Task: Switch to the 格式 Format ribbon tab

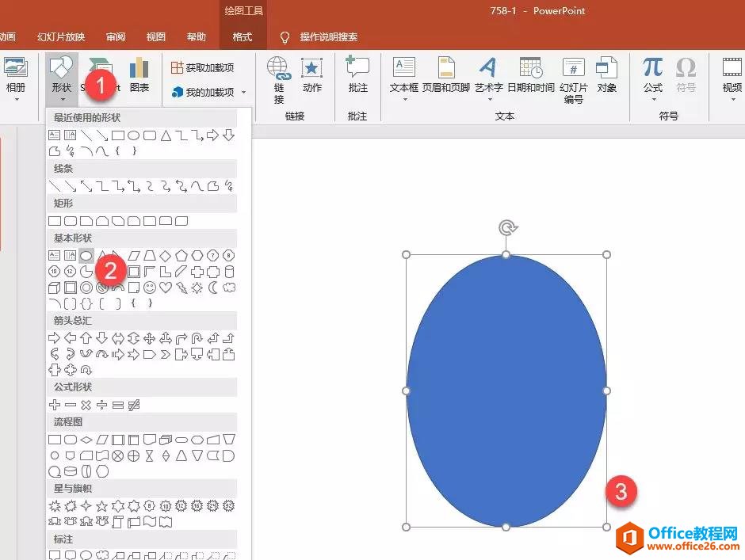Action: pyautogui.click(x=242, y=36)
